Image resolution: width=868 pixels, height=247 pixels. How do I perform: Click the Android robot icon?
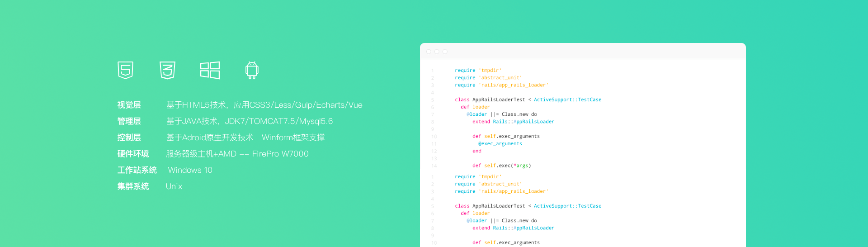point(252,70)
